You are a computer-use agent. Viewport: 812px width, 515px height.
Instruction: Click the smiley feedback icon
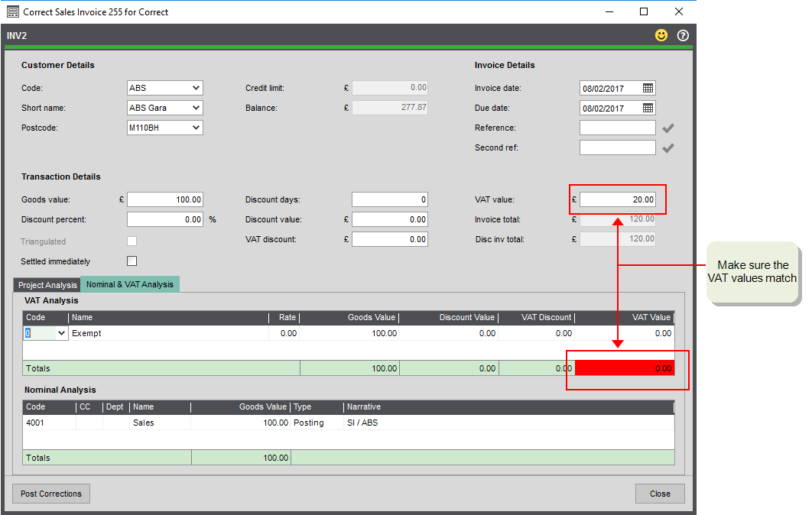tap(661, 35)
